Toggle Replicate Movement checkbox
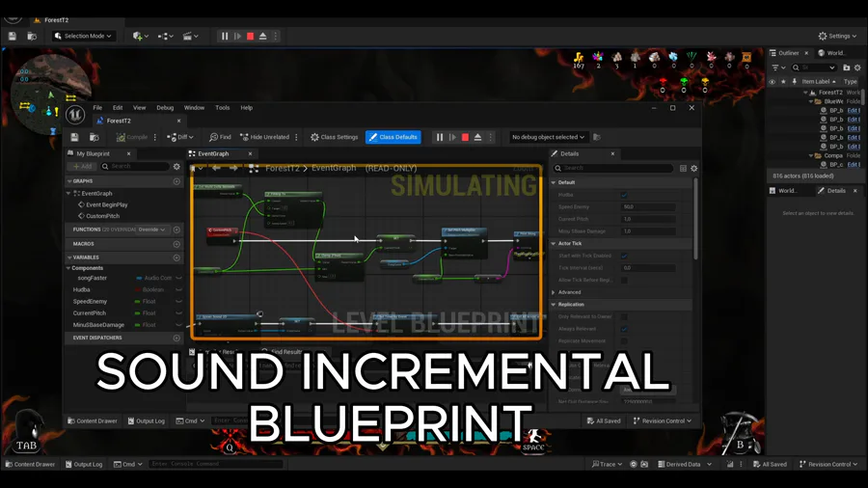This screenshot has width=868, height=488. [624, 340]
